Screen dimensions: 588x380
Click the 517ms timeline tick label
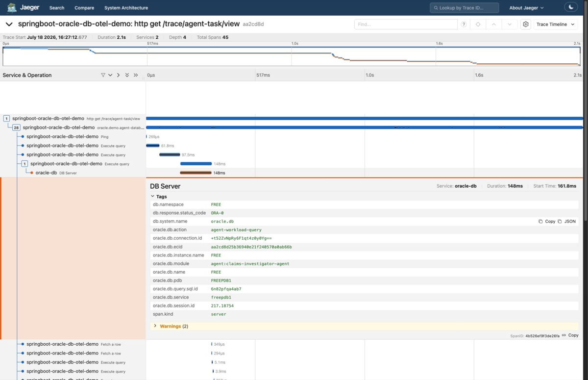[x=263, y=75]
